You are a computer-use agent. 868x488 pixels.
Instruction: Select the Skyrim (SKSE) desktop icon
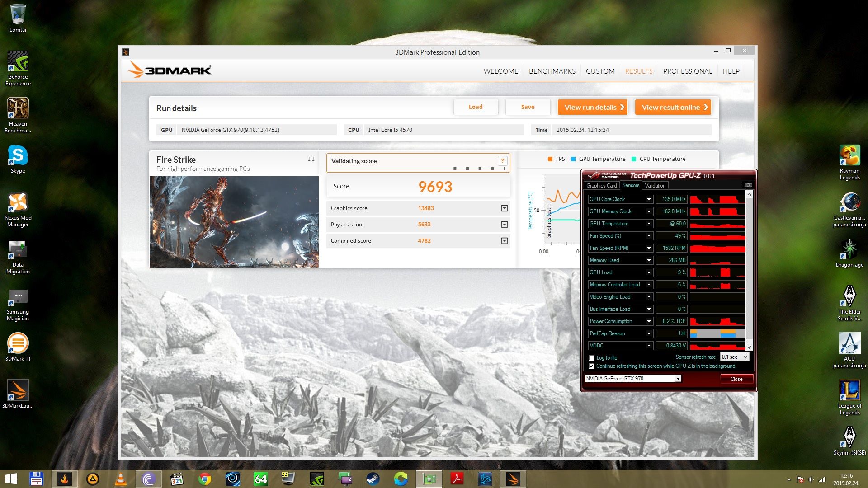pyautogui.click(x=849, y=441)
